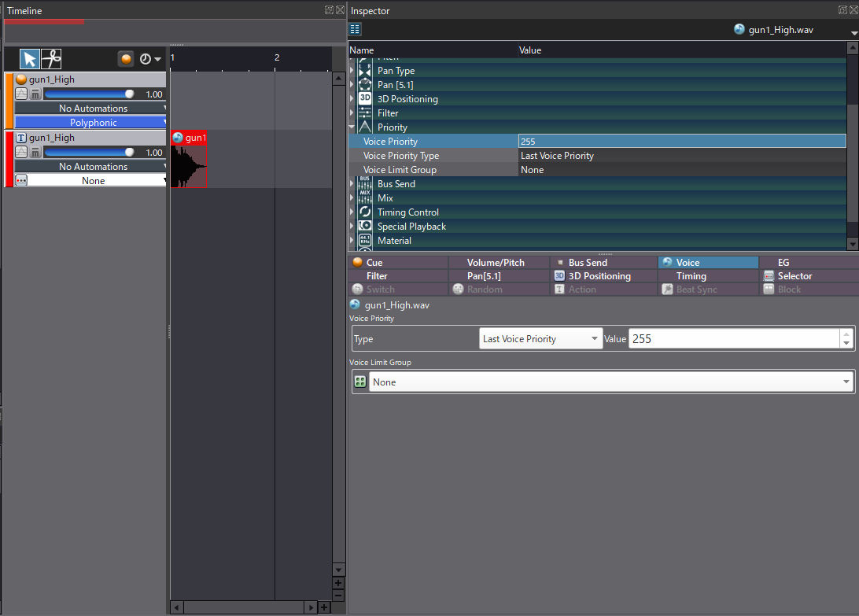Open the Filter tab below the property list

pyautogui.click(x=398, y=275)
